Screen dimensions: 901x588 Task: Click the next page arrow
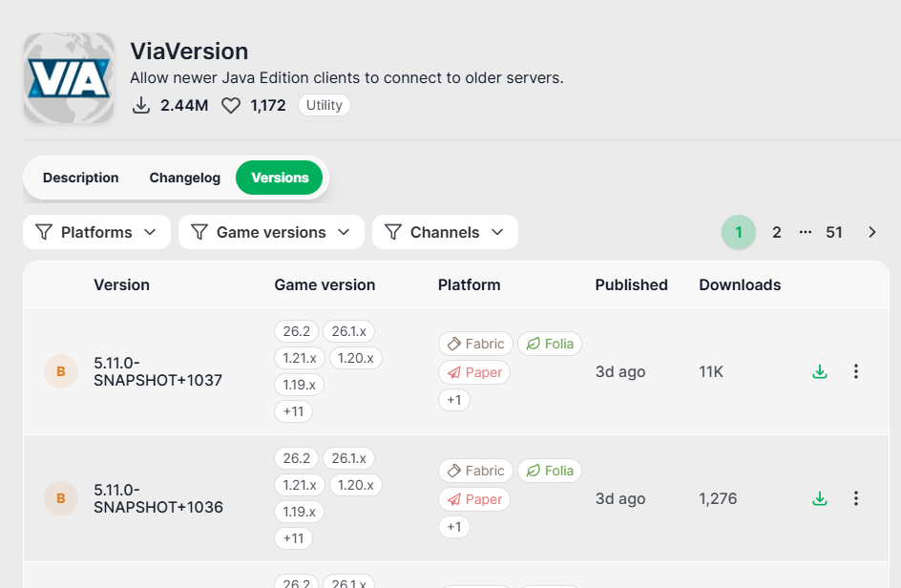coord(871,232)
